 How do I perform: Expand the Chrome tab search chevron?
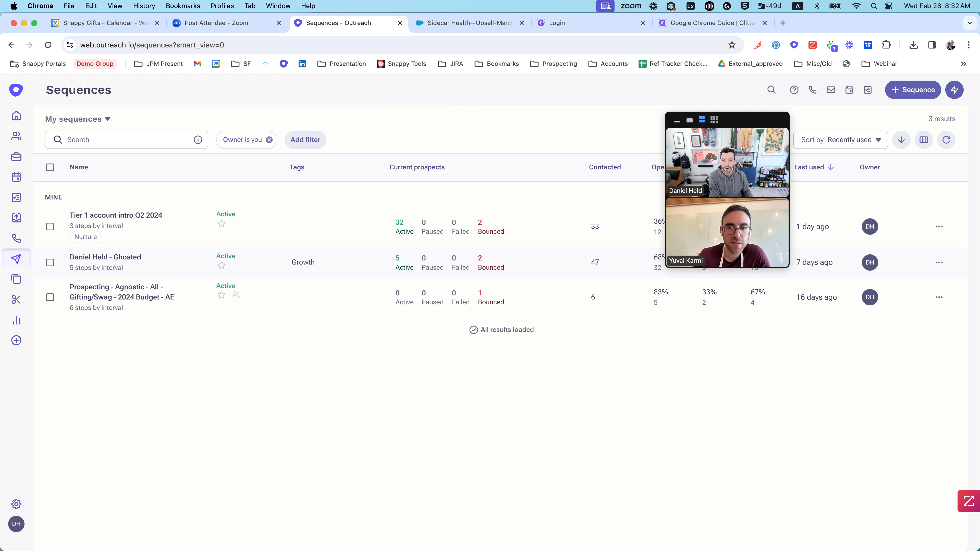pos(969,23)
